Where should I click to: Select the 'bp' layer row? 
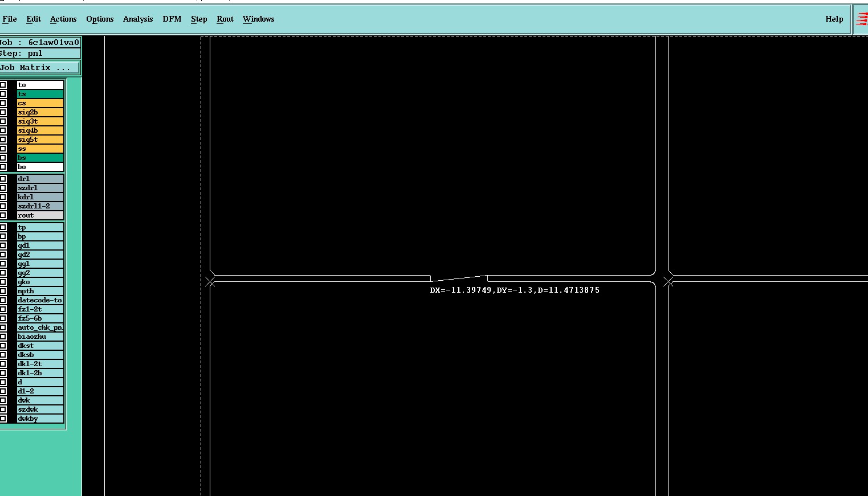(x=40, y=236)
